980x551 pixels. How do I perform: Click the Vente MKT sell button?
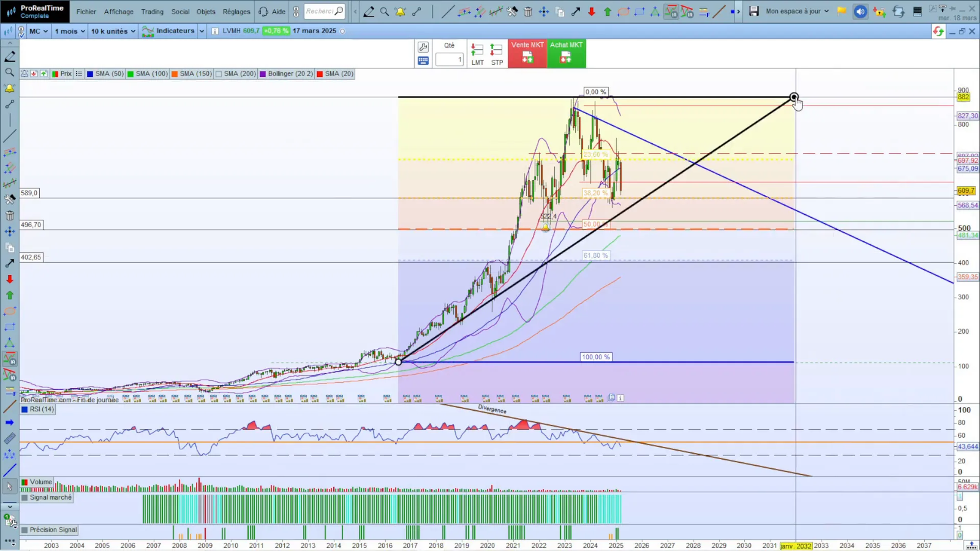click(527, 53)
